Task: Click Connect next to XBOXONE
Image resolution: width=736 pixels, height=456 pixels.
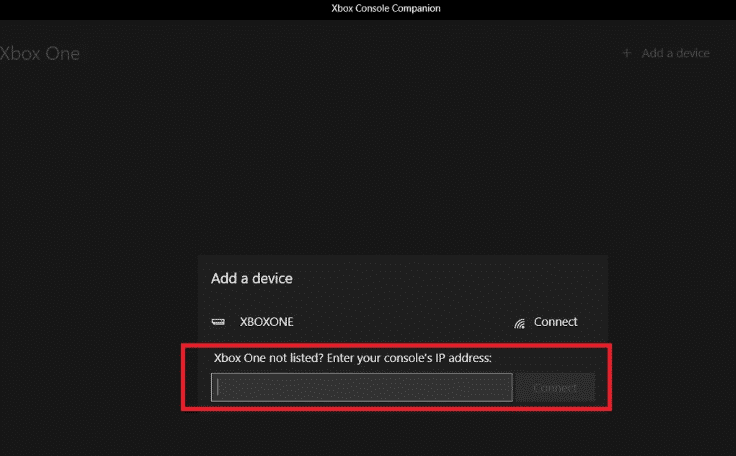Action: tap(555, 322)
